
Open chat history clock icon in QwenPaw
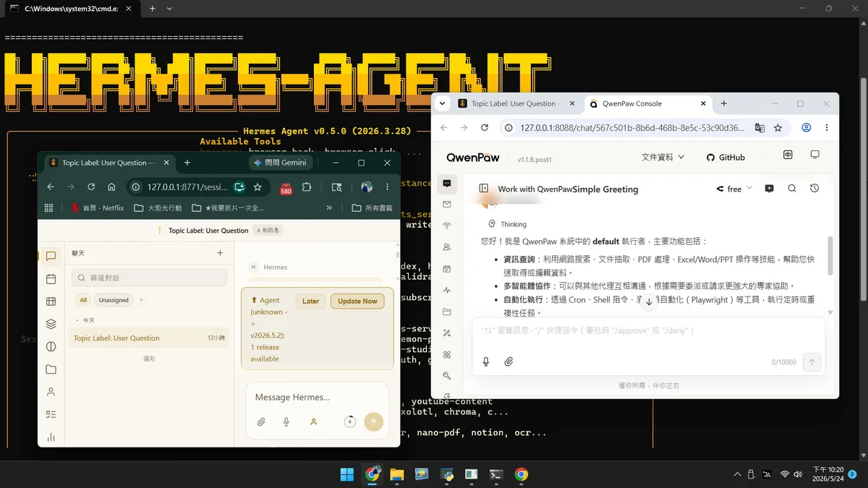814,188
